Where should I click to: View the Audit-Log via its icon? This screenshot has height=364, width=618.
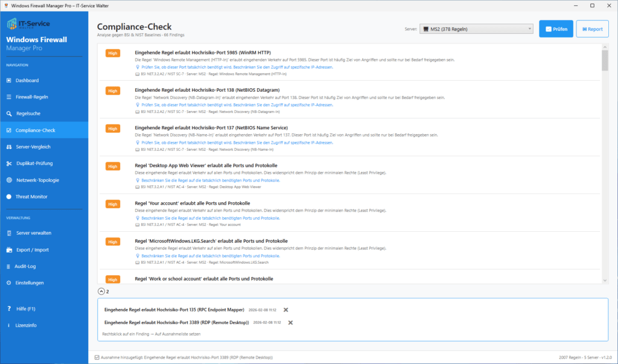coord(8,266)
